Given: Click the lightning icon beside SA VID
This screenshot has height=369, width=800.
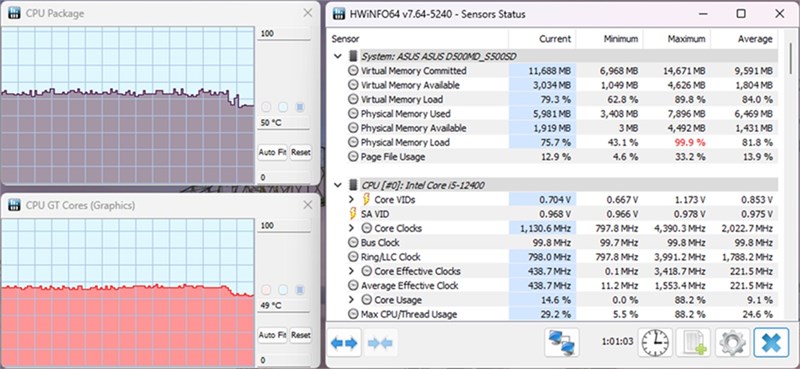Looking at the screenshot, I should point(353,214).
